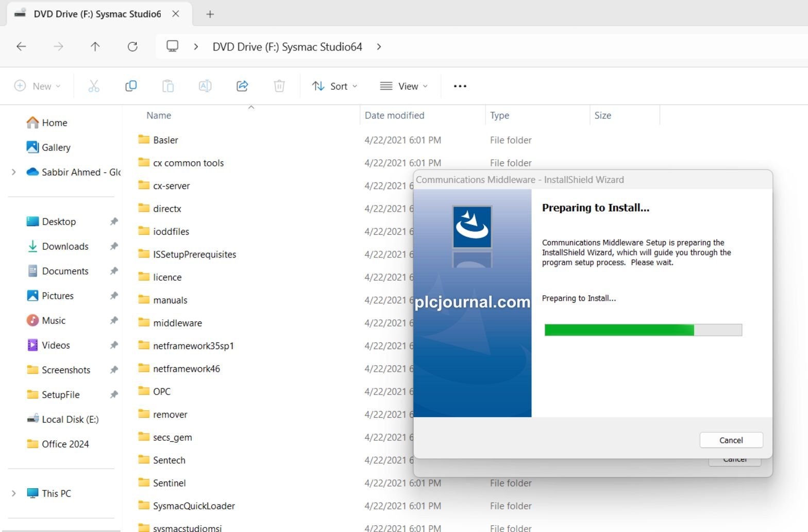Select the middleware folder
808x532 pixels.
[170, 323]
